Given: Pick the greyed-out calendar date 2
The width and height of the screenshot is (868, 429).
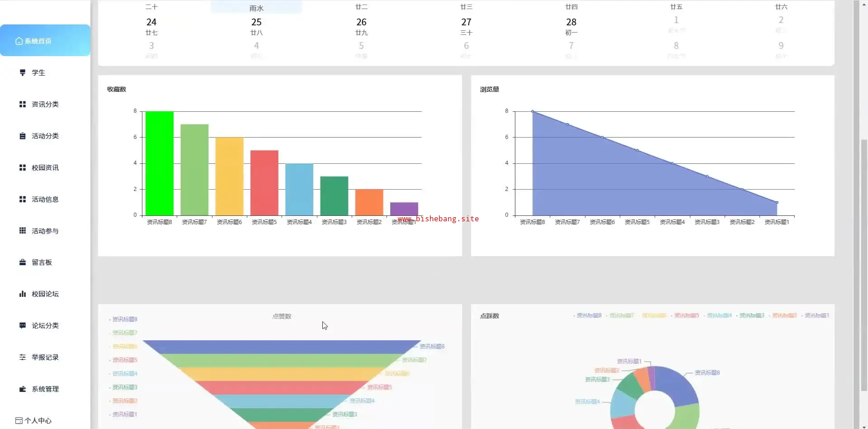Looking at the screenshot, I should [781, 24].
